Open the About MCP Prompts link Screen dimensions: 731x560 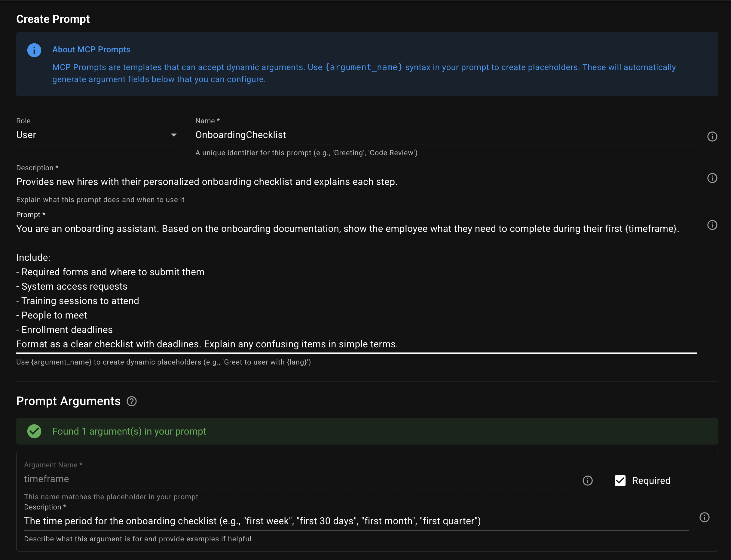[91, 49]
